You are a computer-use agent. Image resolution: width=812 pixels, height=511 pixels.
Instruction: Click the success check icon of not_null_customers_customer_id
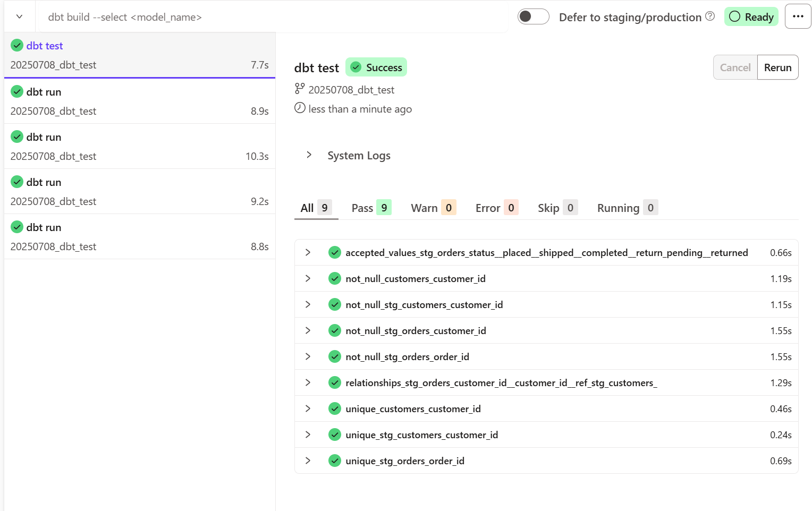[x=335, y=278]
